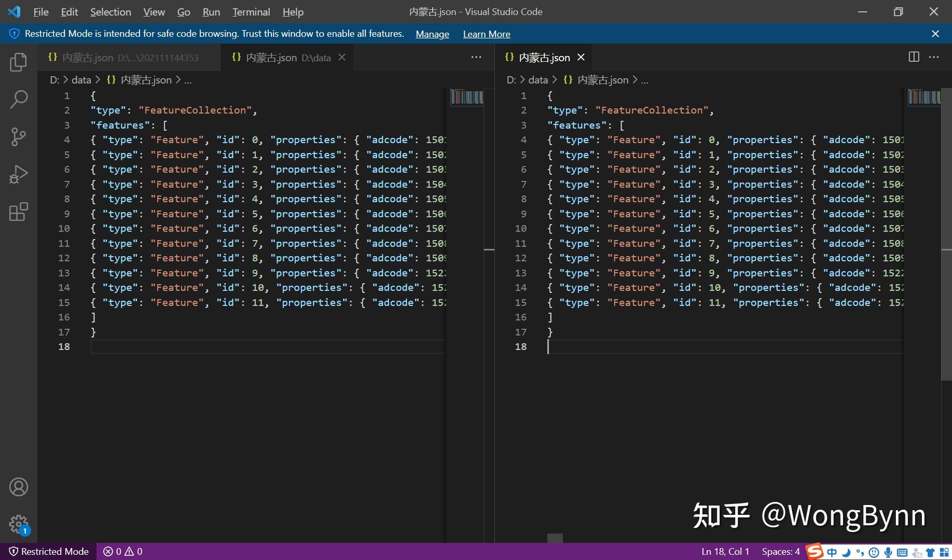Open the Extensions view
The image size is (952, 560).
[x=19, y=212]
